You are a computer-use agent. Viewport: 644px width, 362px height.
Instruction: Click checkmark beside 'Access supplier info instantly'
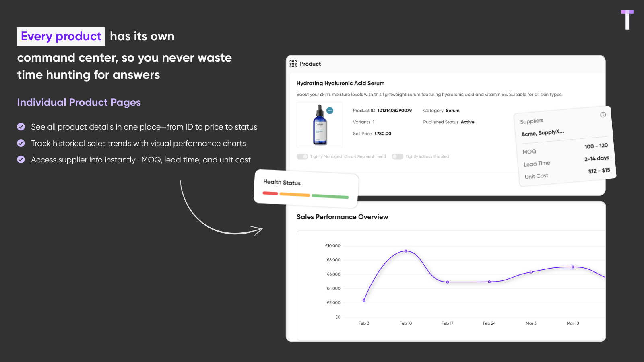21,160
